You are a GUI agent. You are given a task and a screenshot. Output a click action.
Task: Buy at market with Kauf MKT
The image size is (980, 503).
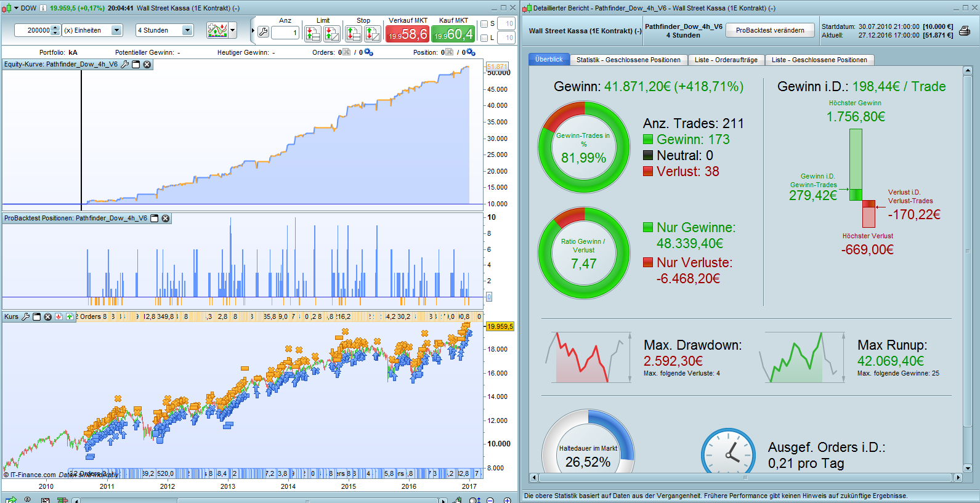tap(453, 34)
